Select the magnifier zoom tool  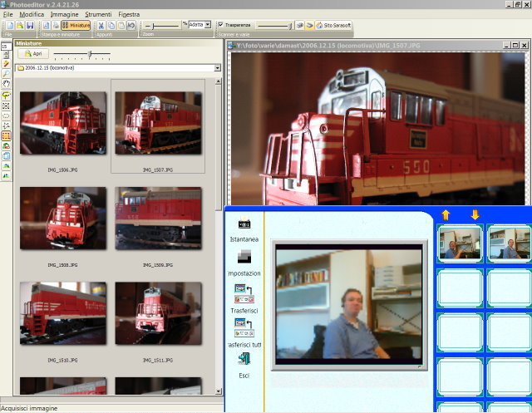6,74
